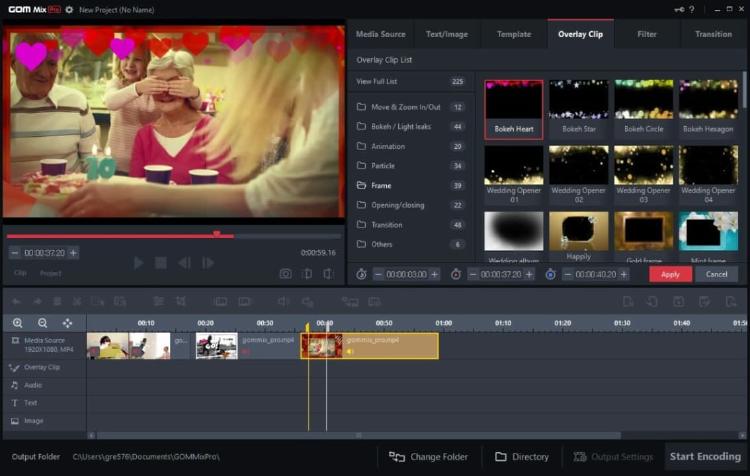Zoom out on the timeline

[42, 323]
